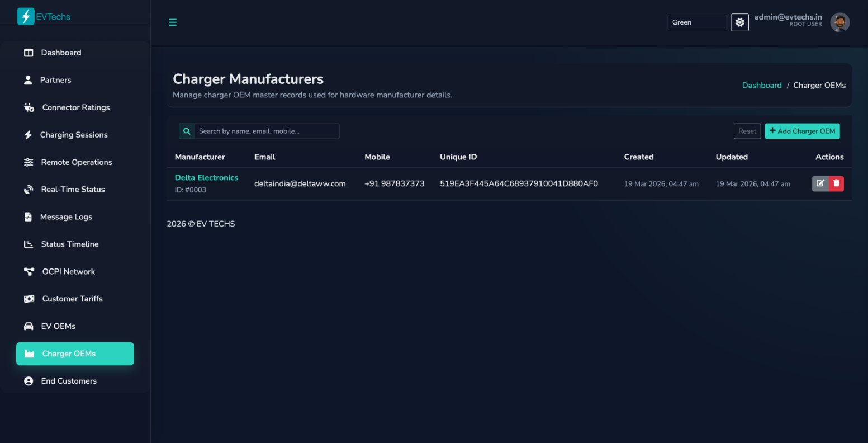Click the EVTechs lightning logo icon

26,16
